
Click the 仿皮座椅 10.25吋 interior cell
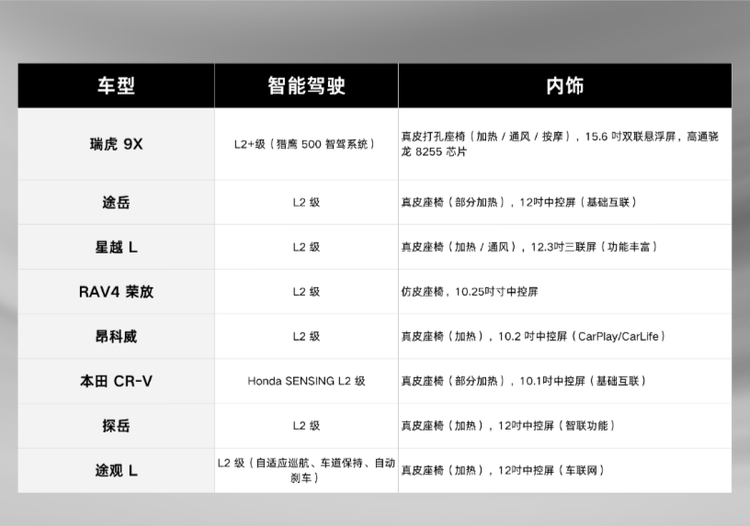(564, 292)
